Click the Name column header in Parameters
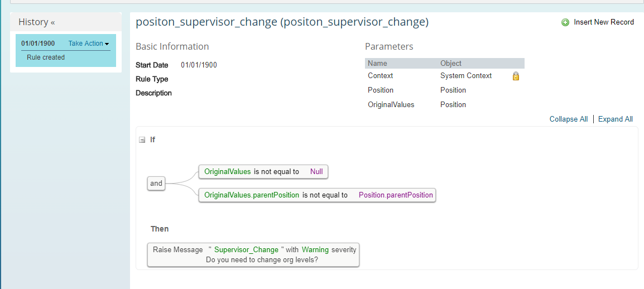 (377, 63)
